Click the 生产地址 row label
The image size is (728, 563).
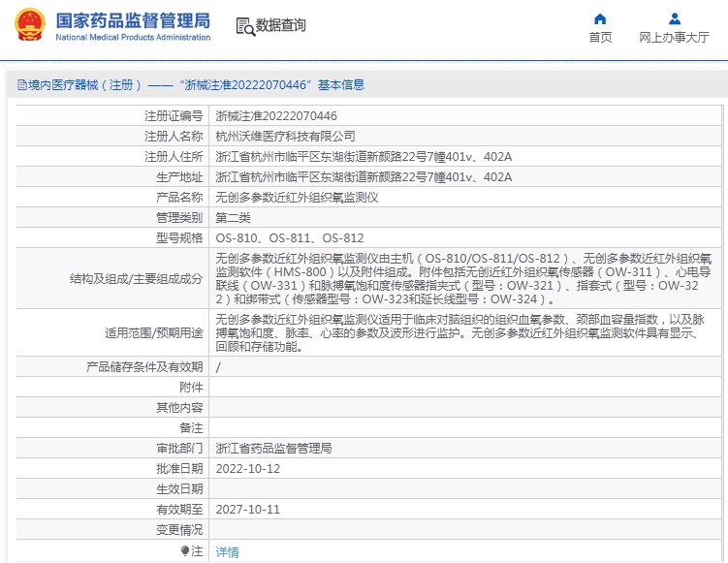179,177
